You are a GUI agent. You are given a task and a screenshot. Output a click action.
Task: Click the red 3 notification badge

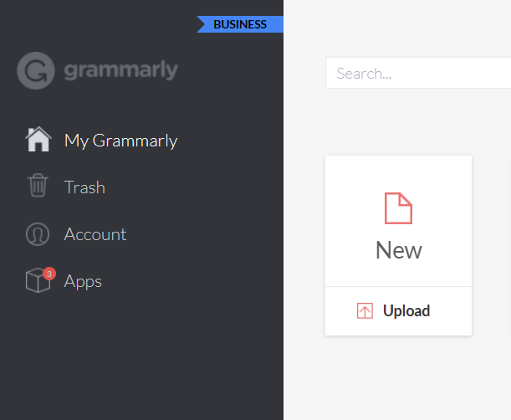point(49,274)
